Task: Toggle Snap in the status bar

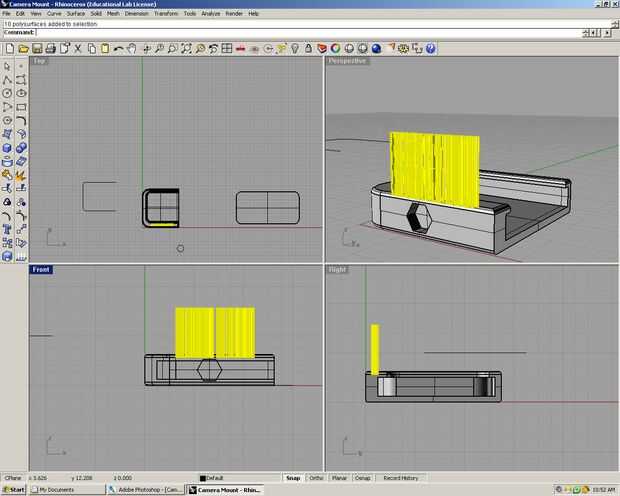Action: pyautogui.click(x=293, y=478)
